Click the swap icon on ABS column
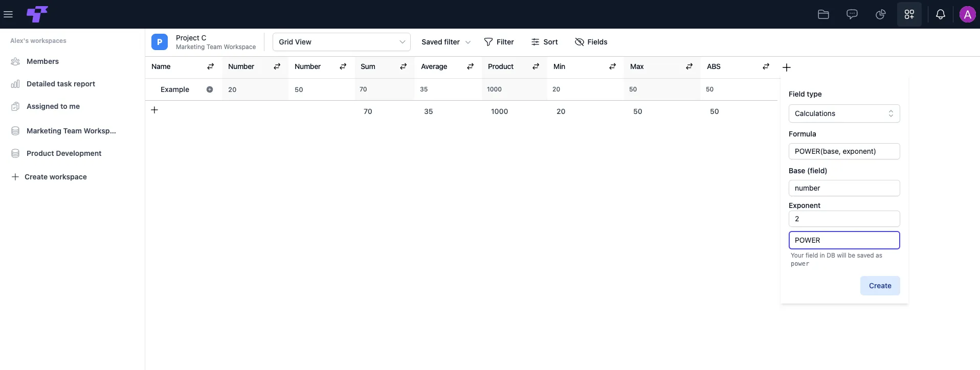 click(x=766, y=66)
